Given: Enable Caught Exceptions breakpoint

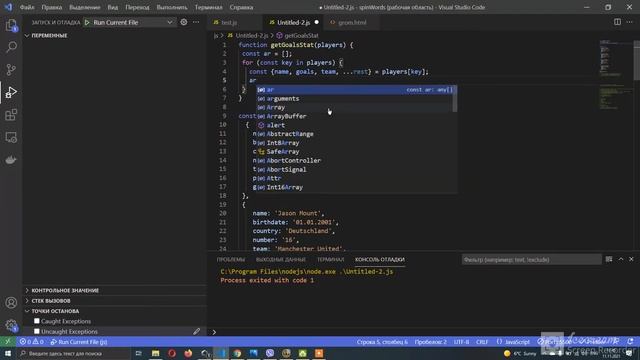Looking at the screenshot, I should tap(37, 321).
